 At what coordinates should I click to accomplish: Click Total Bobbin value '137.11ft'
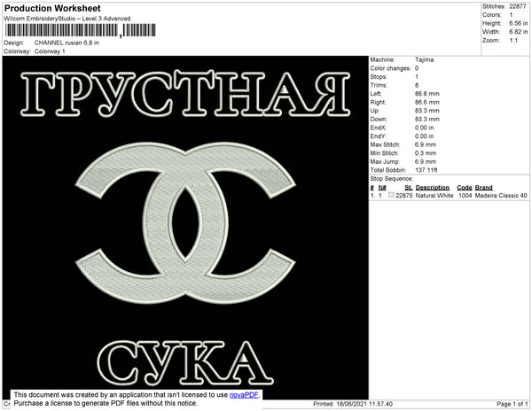[426, 170]
